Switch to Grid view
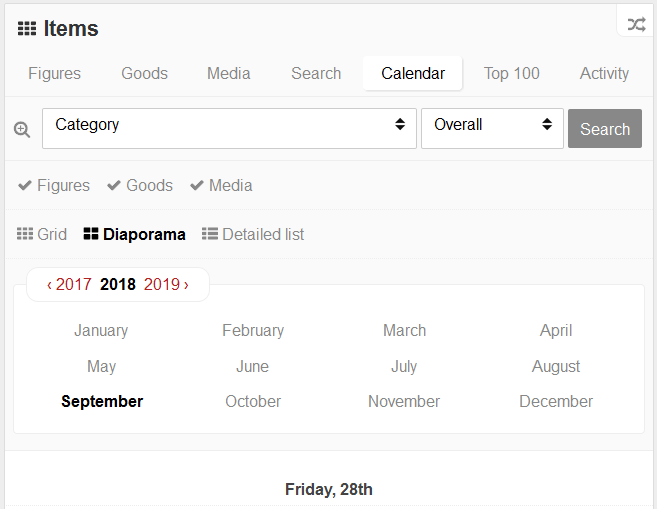 click(42, 234)
